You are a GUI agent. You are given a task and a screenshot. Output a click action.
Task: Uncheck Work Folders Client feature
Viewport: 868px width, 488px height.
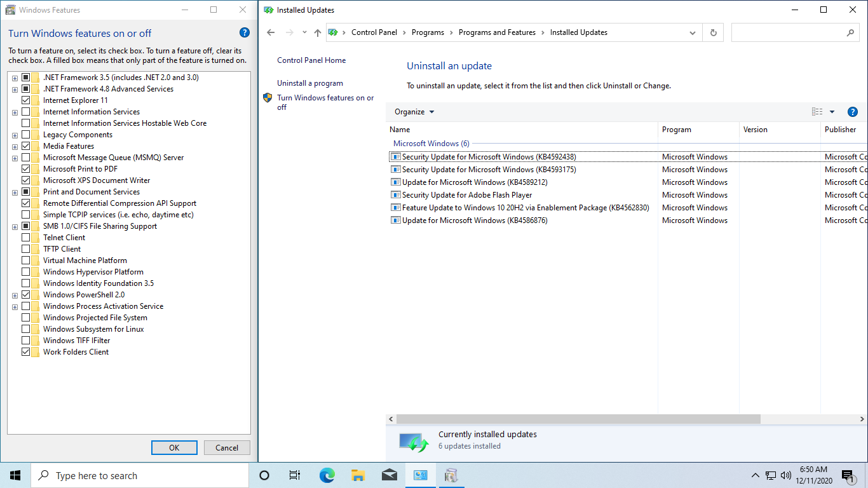click(x=26, y=352)
